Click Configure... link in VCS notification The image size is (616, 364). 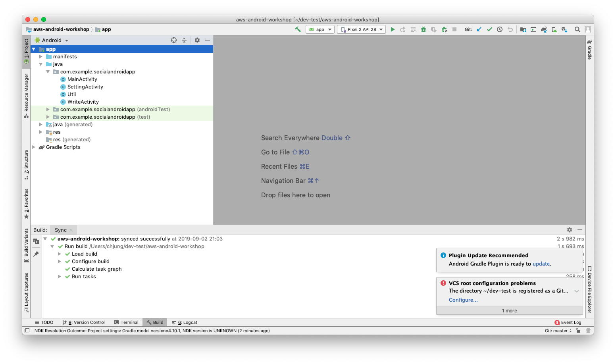(x=463, y=300)
